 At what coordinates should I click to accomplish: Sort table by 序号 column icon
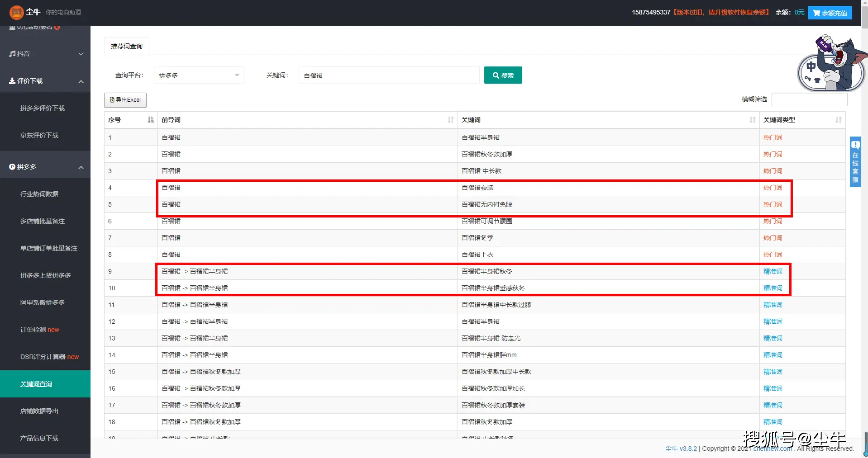coord(151,120)
